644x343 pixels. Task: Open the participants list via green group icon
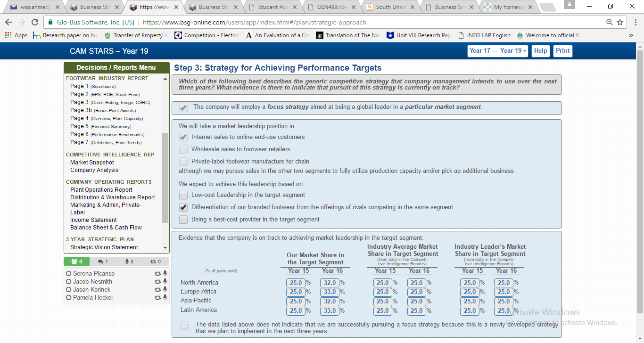[76, 261]
